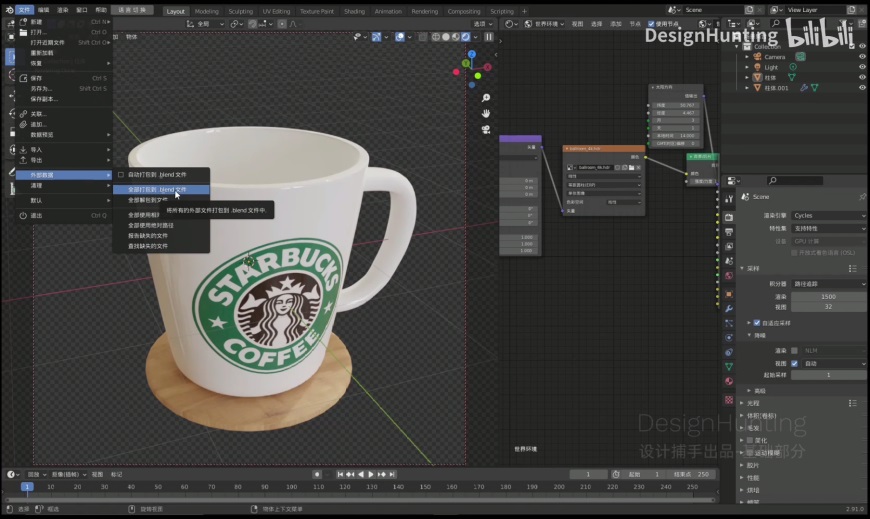Choose 退出 (Quit) in File menu
This screenshot has width=870, height=519.
[64, 215]
